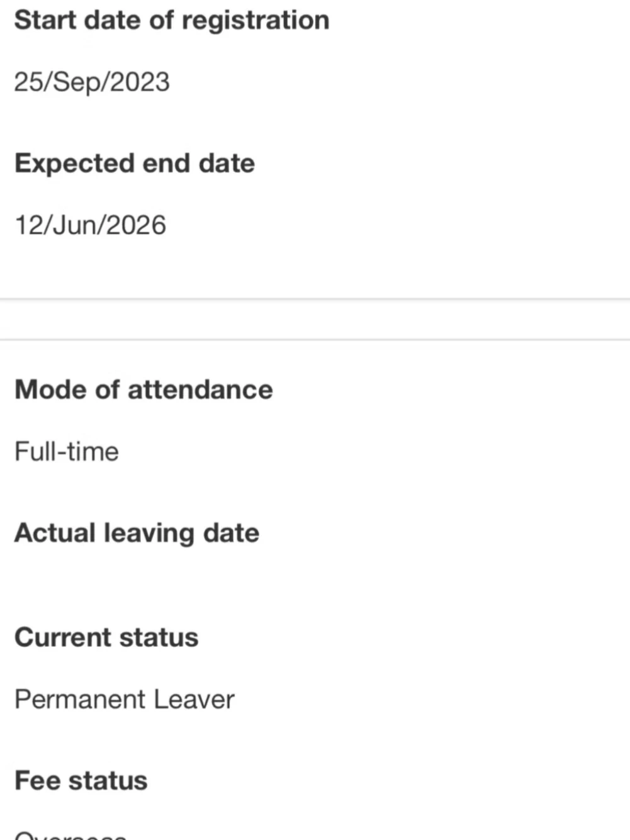This screenshot has width=630, height=840.
Task: Click the 12/Jun/2026 end date value
Action: [90, 225]
